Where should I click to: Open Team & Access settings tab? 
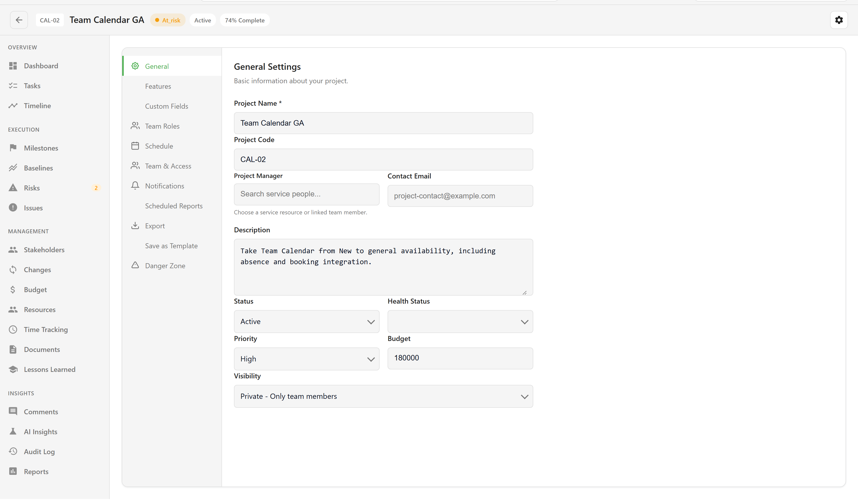[172, 166]
